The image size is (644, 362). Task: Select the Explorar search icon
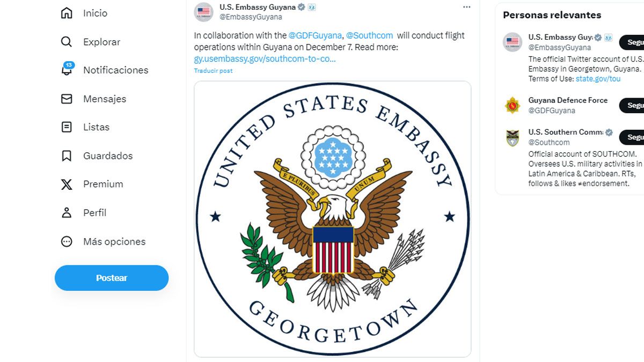tap(67, 42)
